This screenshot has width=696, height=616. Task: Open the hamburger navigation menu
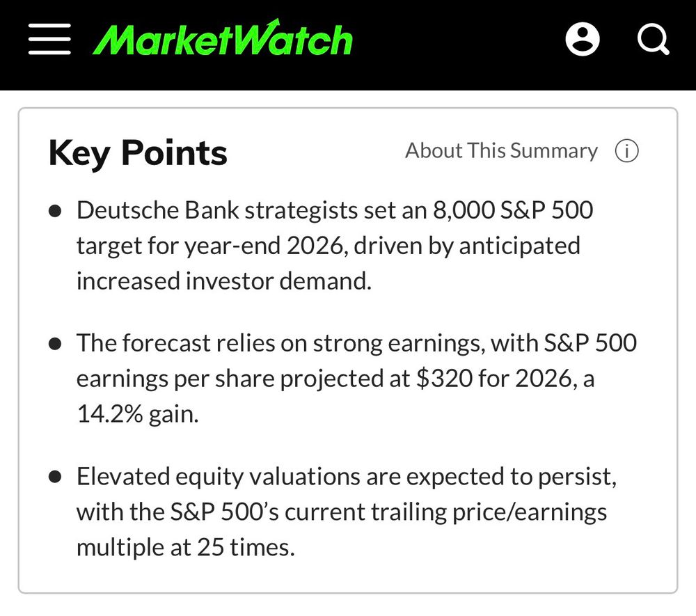coord(49,38)
